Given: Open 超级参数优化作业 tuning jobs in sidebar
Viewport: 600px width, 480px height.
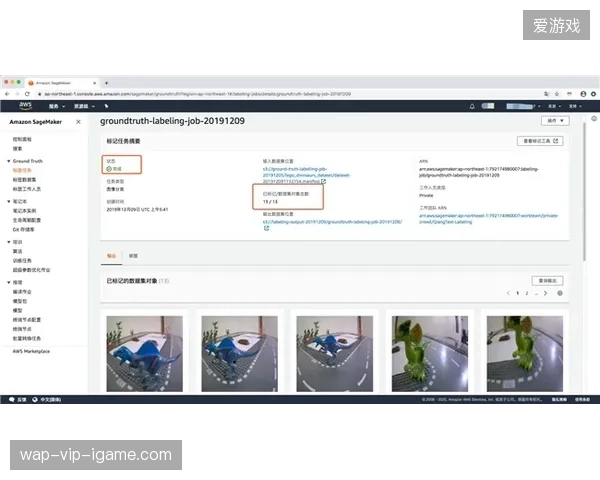Looking at the screenshot, I should (x=31, y=270).
